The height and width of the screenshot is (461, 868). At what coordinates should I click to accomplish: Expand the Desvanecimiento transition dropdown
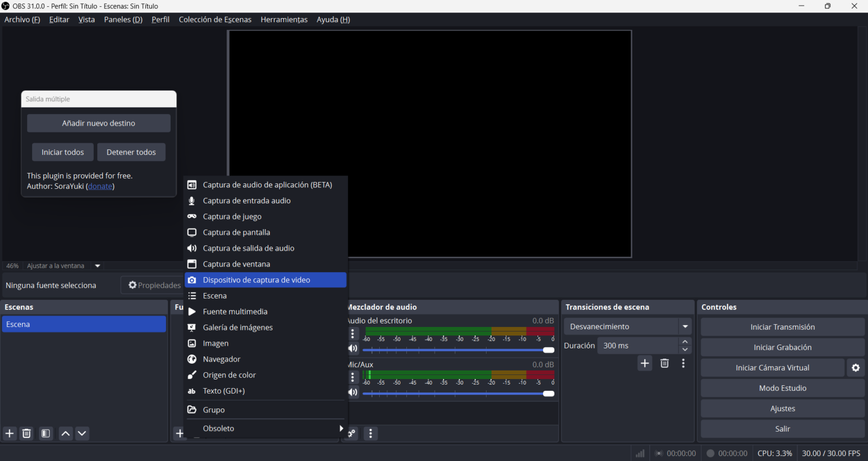685,326
